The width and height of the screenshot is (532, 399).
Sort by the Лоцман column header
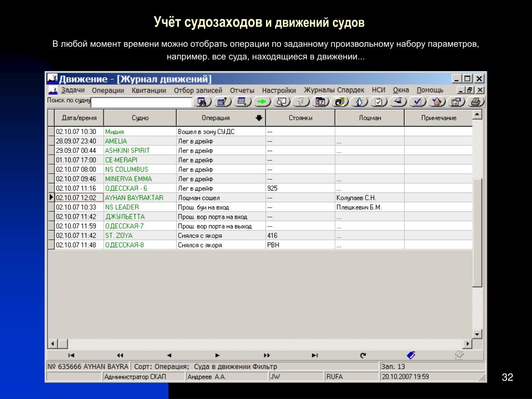[x=369, y=118]
